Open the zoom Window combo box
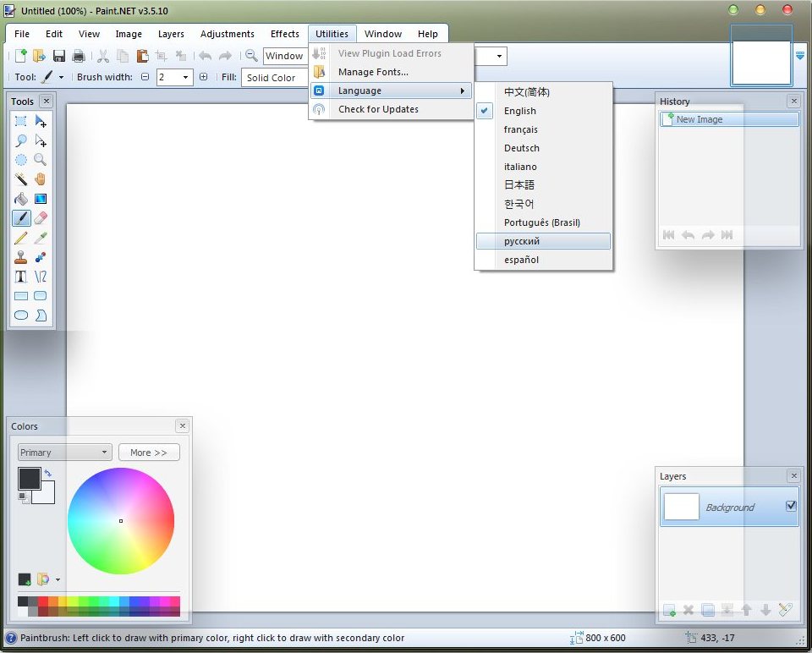Screen dimensions: 812x653 (286, 56)
